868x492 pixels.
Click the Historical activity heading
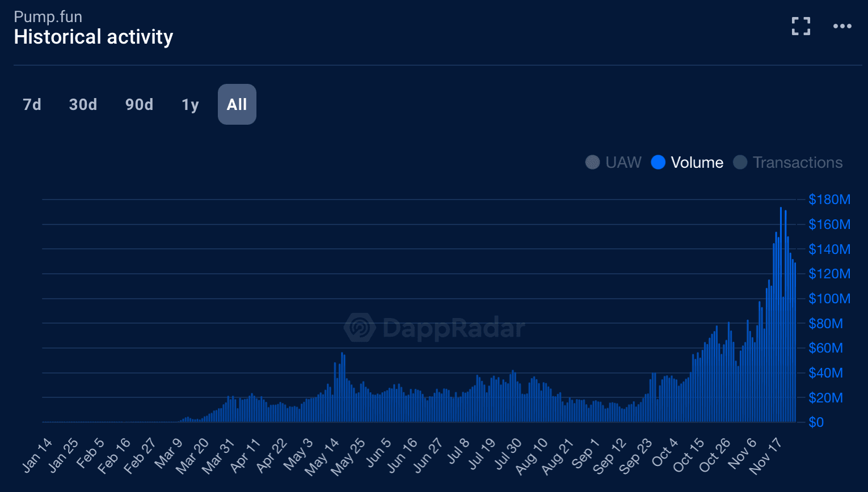(94, 37)
